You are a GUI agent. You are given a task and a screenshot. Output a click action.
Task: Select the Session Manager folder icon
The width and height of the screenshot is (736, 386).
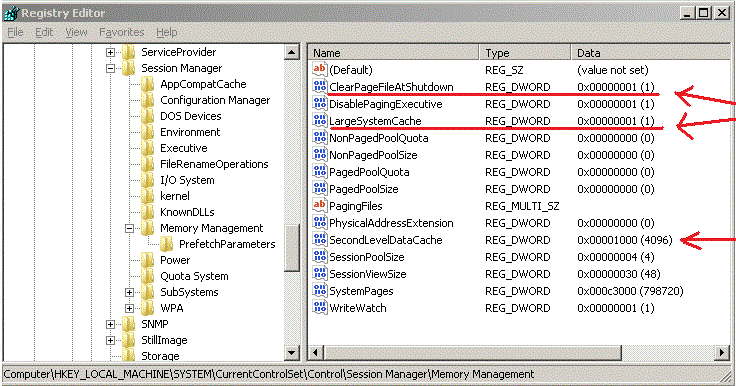click(129, 68)
